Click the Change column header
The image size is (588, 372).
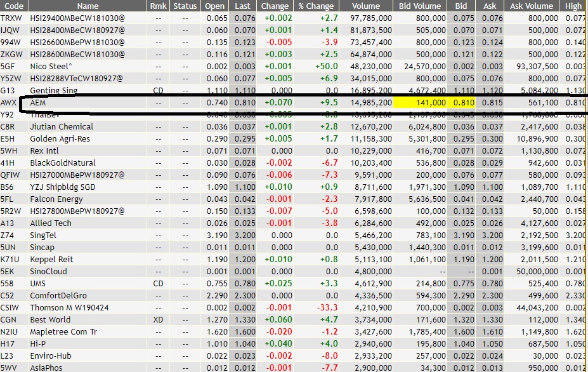(x=275, y=6)
